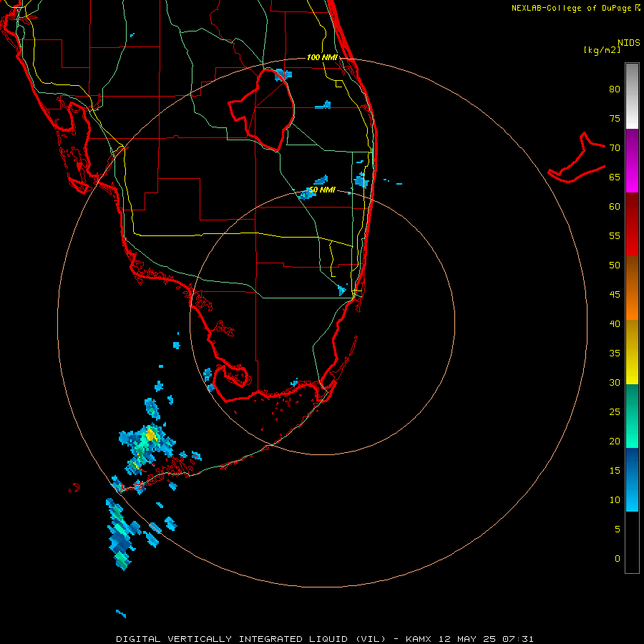Select the 0 tick label on the scale

coord(618,559)
